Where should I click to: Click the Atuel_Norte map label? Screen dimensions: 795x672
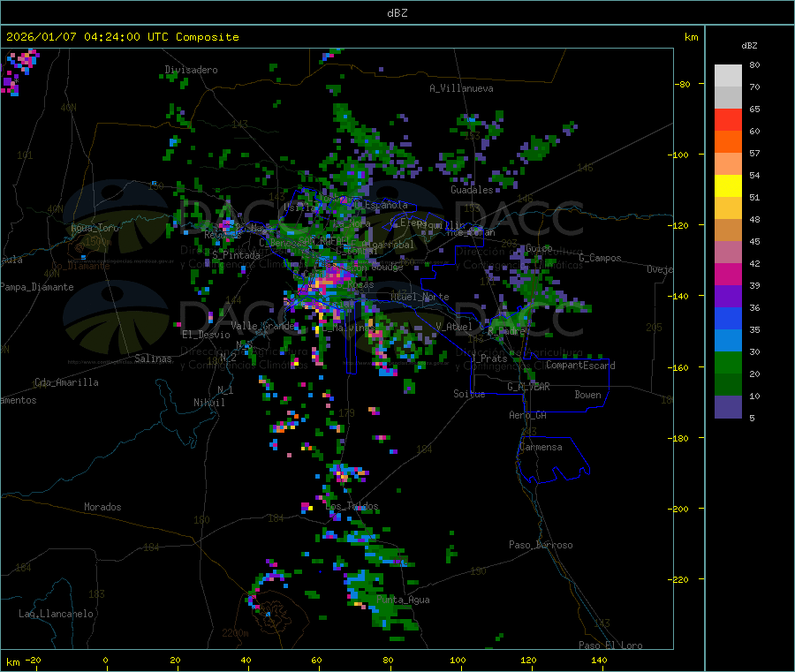pyautogui.click(x=420, y=297)
